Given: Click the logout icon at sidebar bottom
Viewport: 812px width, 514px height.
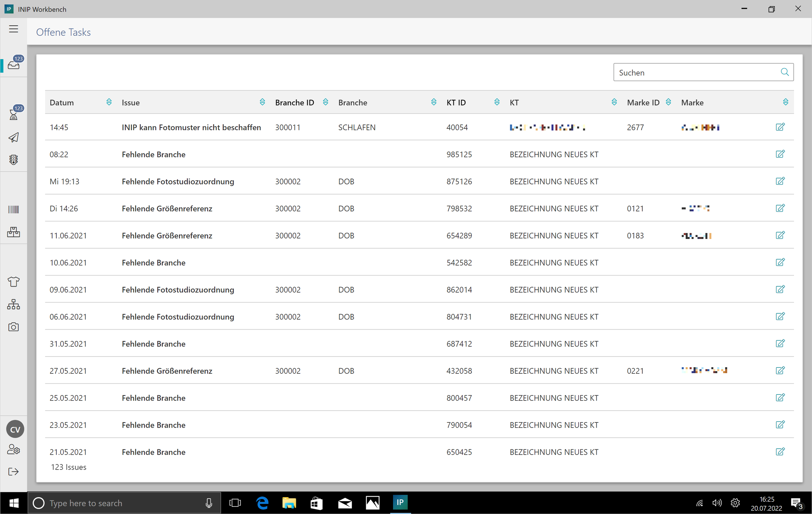Looking at the screenshot, I should (14, 471).
